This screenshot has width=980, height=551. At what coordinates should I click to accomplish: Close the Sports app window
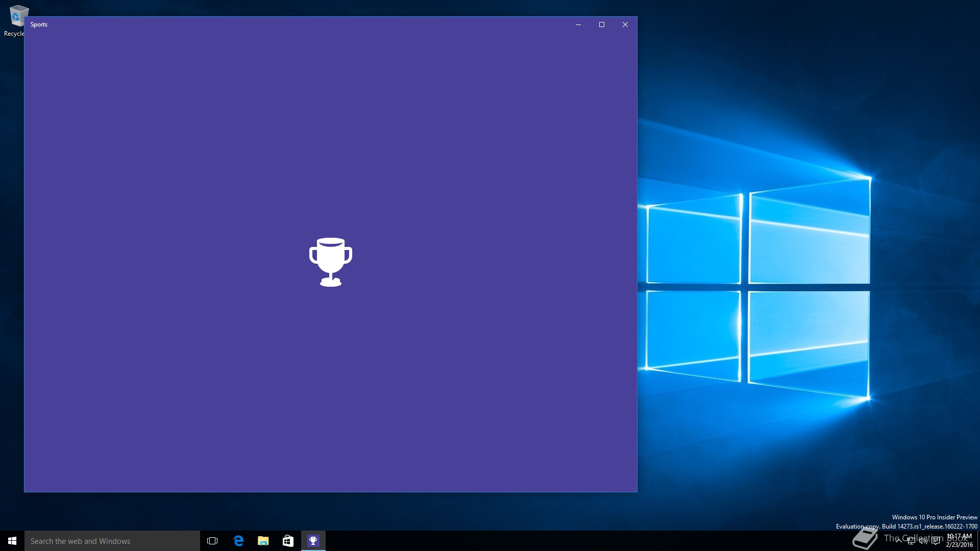click(625, 24)
